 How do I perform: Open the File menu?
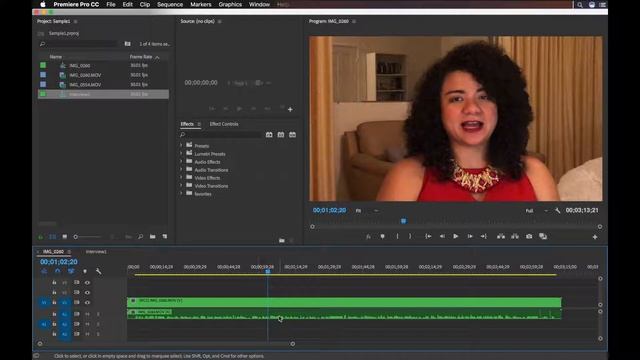pyautogui.click(x=111, y=4)
